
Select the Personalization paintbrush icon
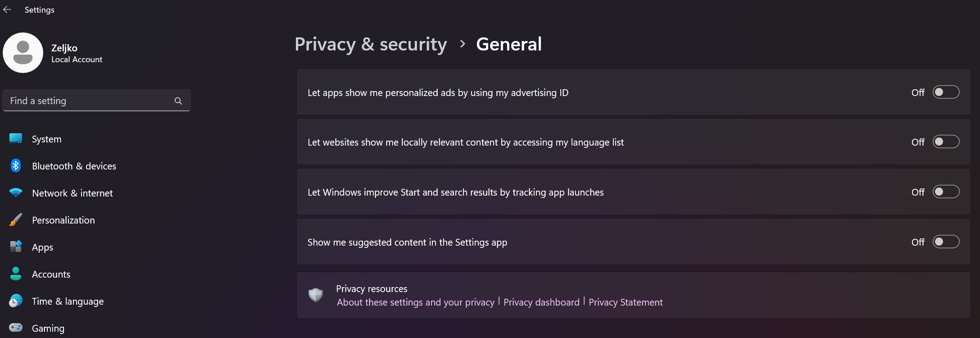click(x=16, y=219)
